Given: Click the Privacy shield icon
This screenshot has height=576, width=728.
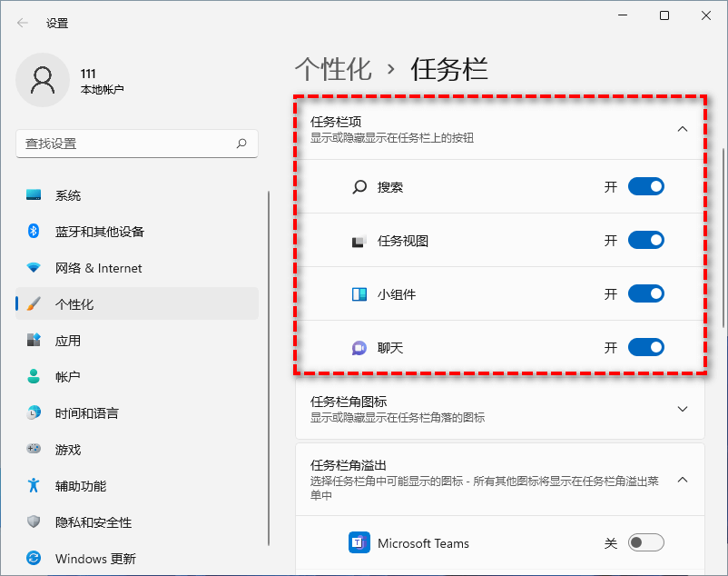Looking at the screenshot, I should click(34, 521).
